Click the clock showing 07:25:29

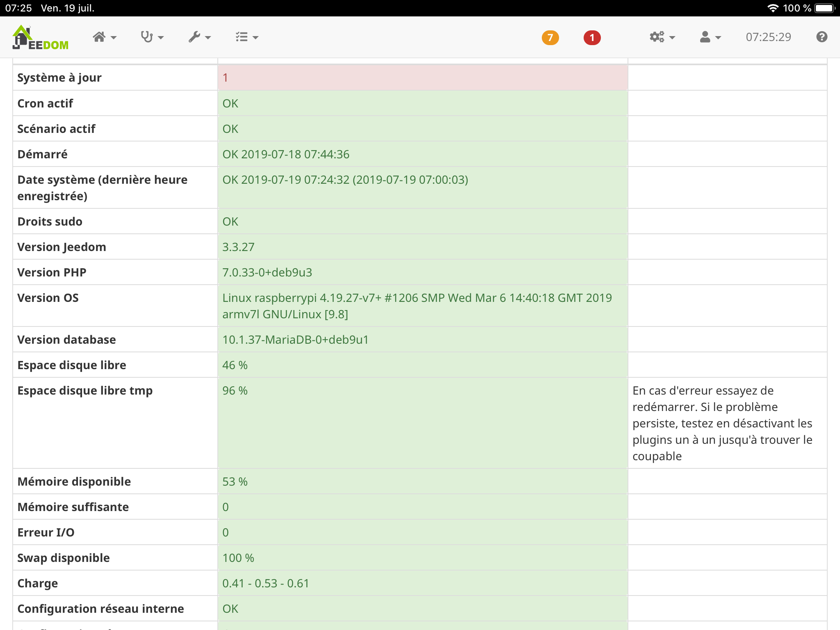point(768,37)
